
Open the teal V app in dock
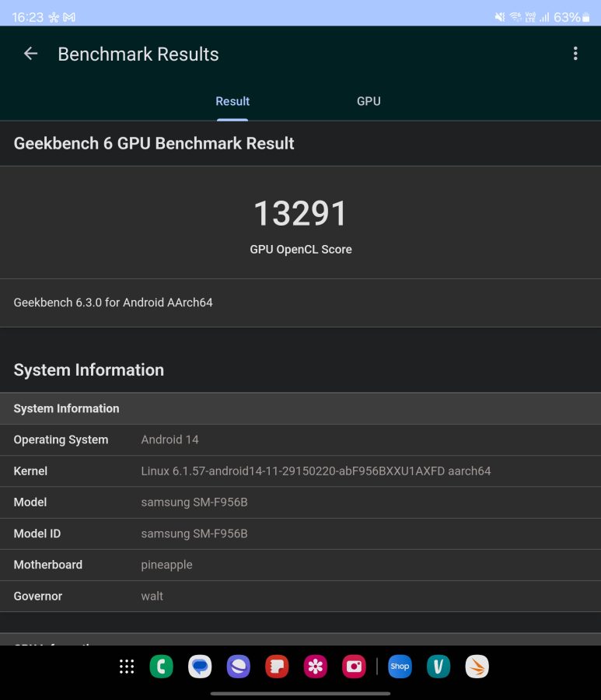[439, 667]
